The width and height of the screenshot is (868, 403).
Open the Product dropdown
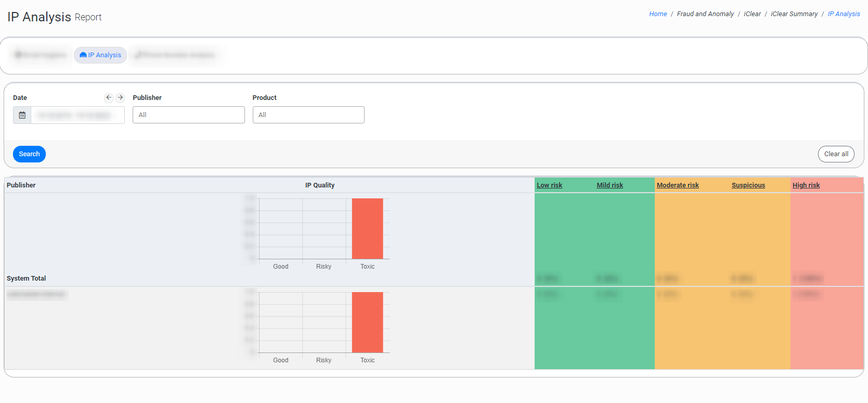click(x=308, y=115)
